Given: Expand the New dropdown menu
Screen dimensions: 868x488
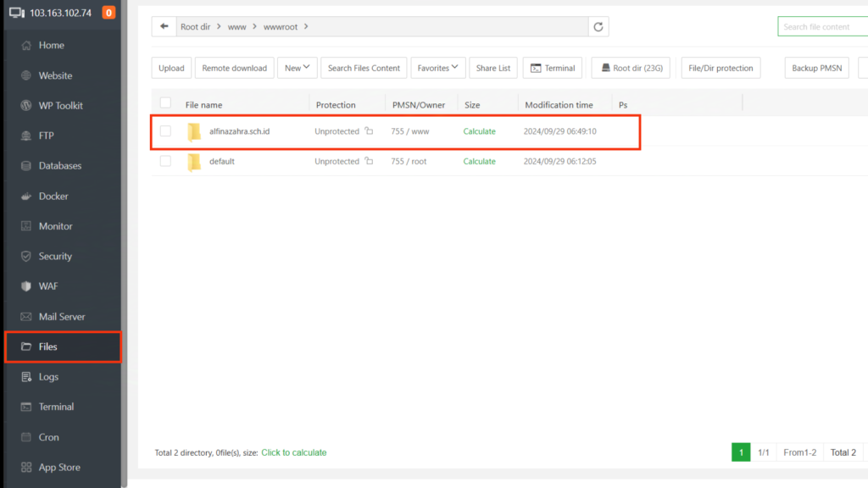Looking at the screenshot, I should (297, 68).
